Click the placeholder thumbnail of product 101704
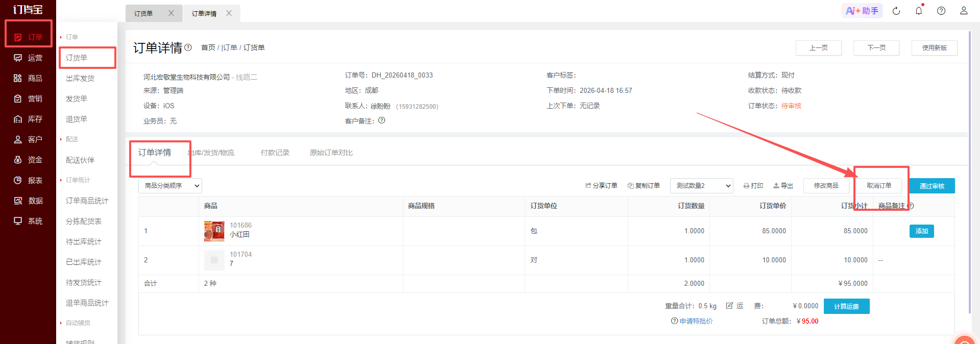The width and height of the screenshot is (980, 344). pos(214,260)
